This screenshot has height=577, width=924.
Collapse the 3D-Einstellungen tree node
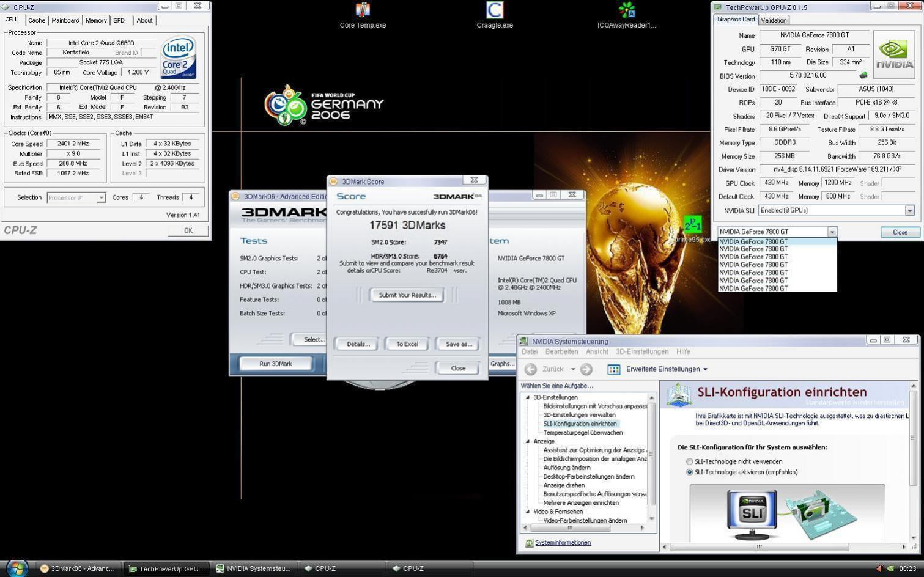(x=528, y=398)
